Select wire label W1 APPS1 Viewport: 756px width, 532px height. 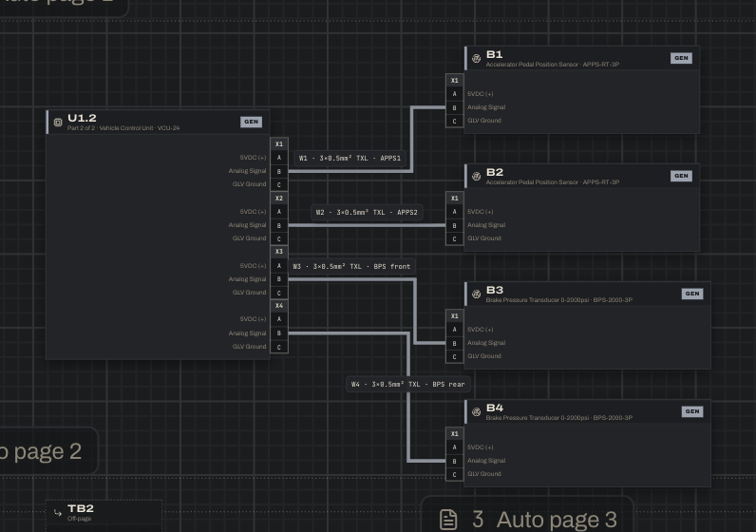pyautogui.click(x=350, y=159)
